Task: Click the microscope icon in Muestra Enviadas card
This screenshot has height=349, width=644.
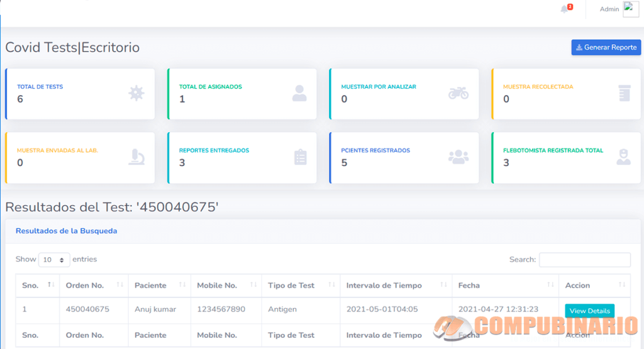Action: (136, 157)
